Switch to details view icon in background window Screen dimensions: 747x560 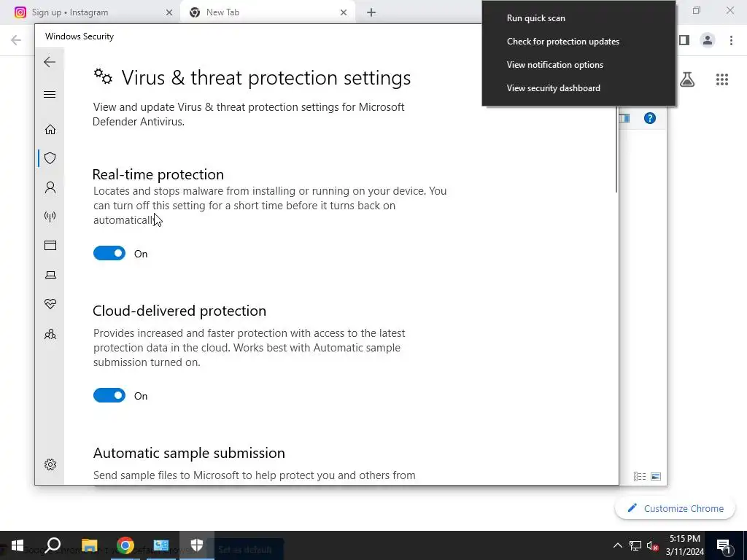(640, 476)
